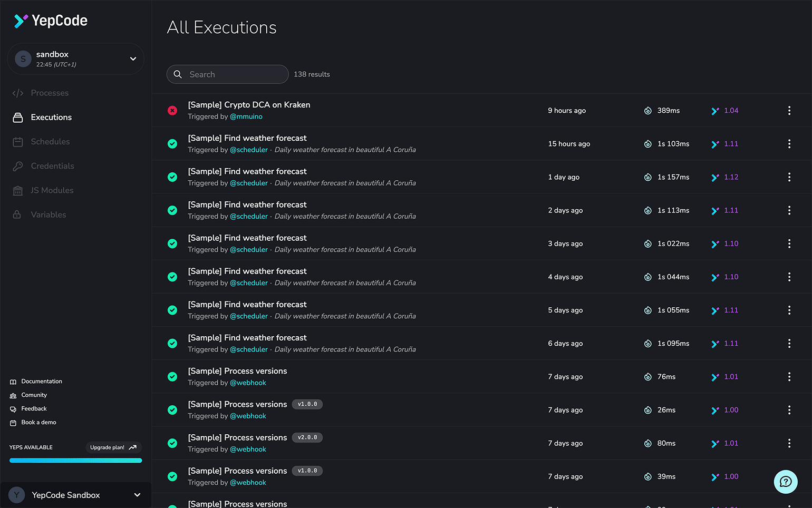812x508 pixels.
Task: Open the Credentials section
Action: click(x=53, y=166)
